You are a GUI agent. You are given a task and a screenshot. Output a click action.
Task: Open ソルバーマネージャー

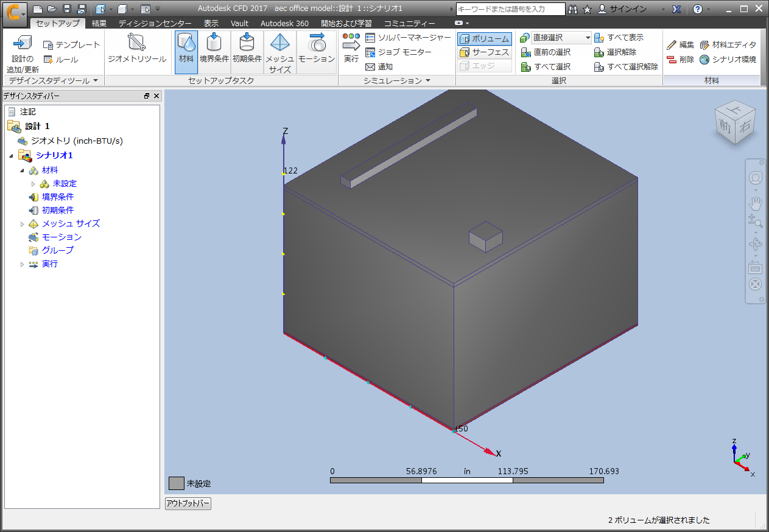[x=409, y=38]
